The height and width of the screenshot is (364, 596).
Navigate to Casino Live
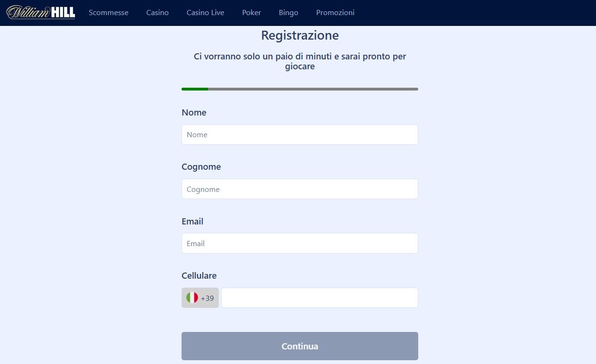coord(205,13)
